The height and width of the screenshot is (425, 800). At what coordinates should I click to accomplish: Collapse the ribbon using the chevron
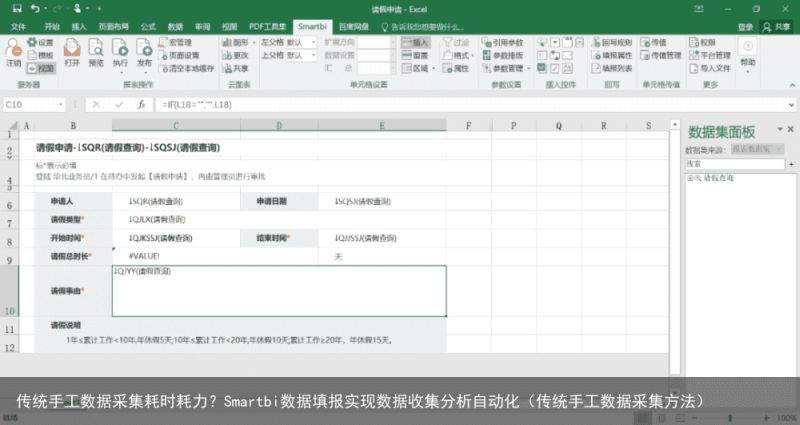pyautogui.click(x=792, y=85)
